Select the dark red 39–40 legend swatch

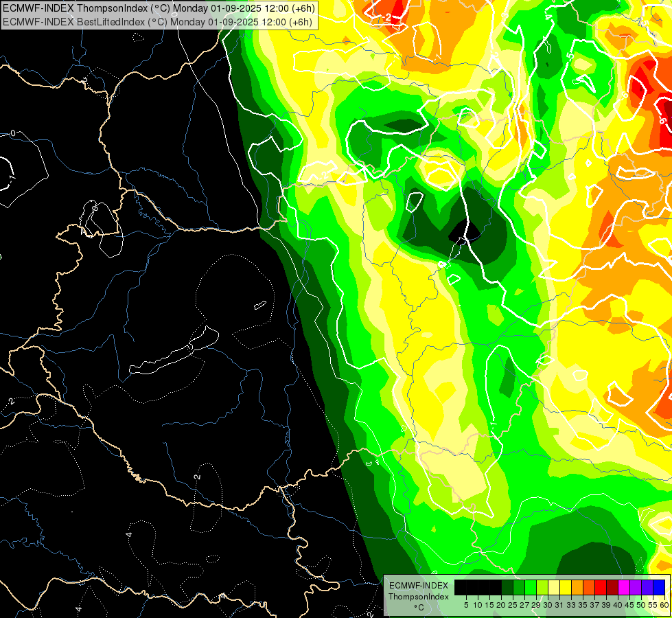[x=612, y=587]
